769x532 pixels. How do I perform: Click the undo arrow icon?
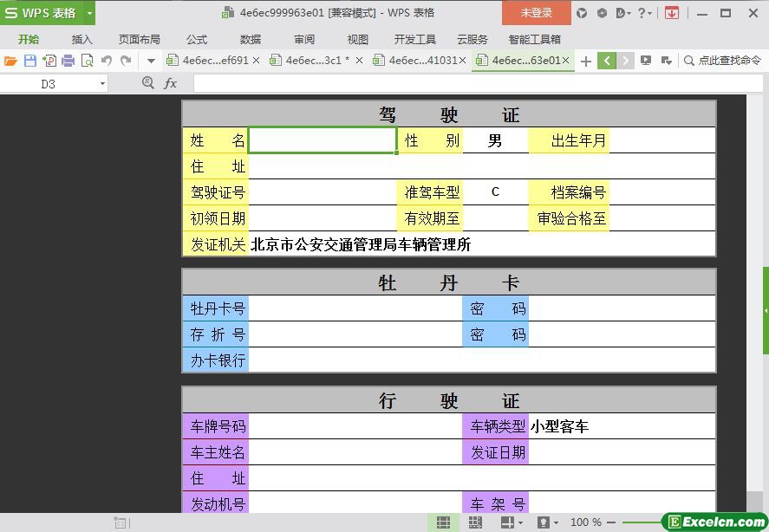107,61
